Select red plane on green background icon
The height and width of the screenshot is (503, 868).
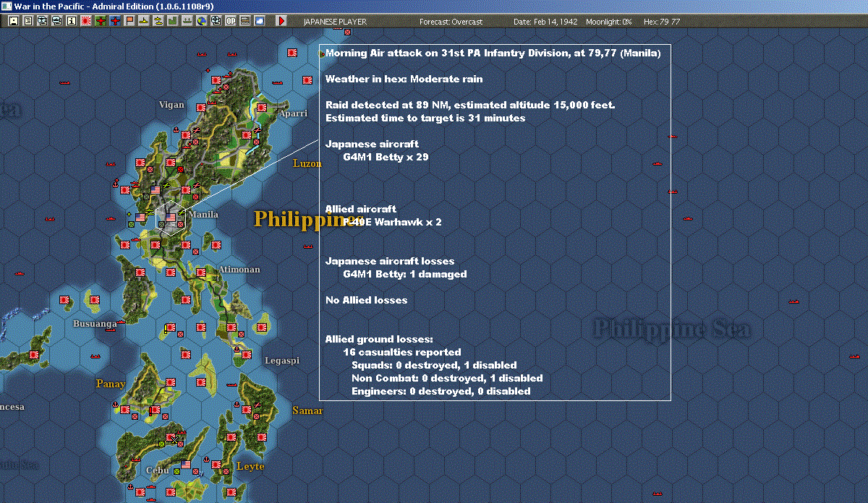tap(101, 21)
